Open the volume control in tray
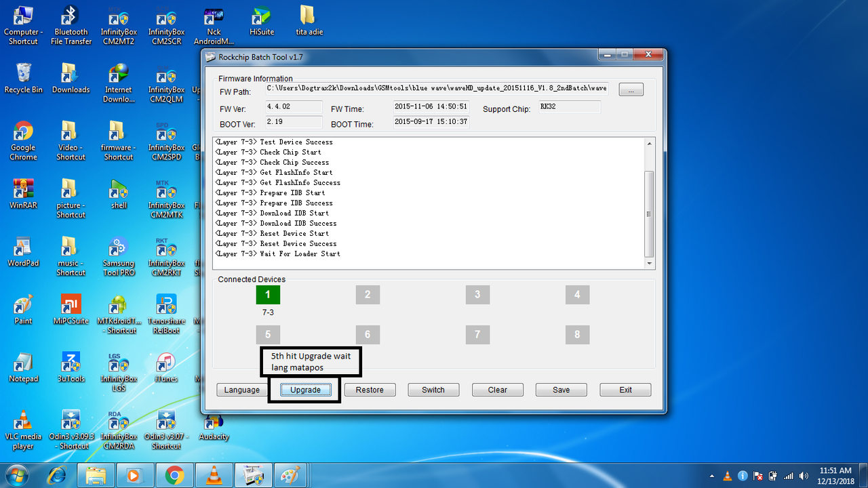Image resolution: width=868 pixels, height=488 pixels. coord(804,475)
